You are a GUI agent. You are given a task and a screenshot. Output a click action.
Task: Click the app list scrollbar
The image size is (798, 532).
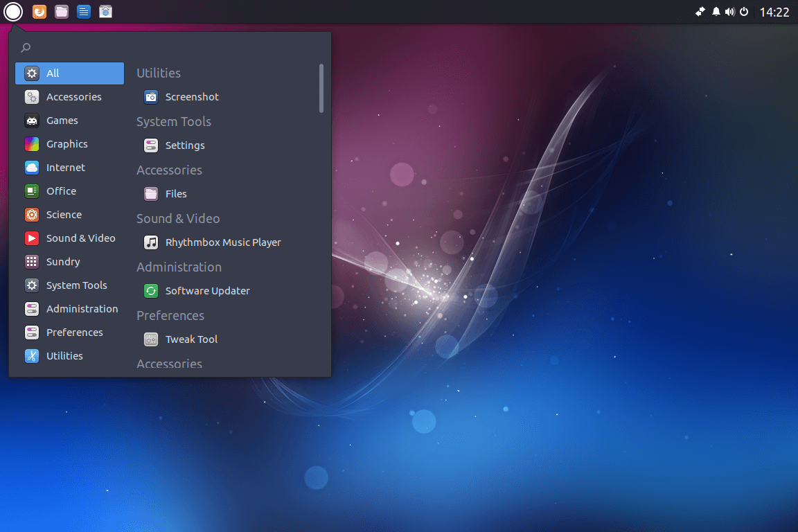point(321,88)
